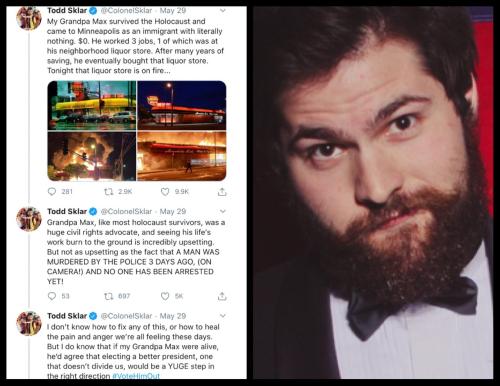Open the burning storefront photo bottom right
The height and width of the screenshot is (386, 500).
click(182, 156)
